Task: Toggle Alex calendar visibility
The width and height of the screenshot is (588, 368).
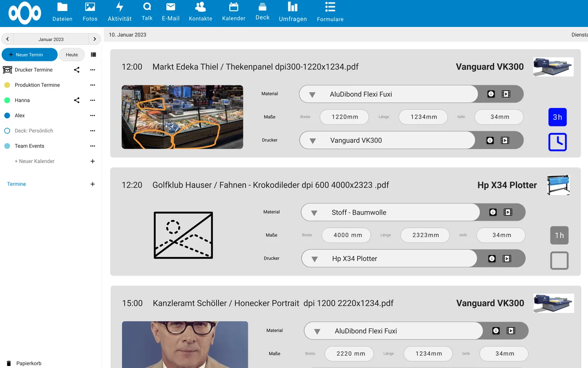Action: (x=7, y=116)
